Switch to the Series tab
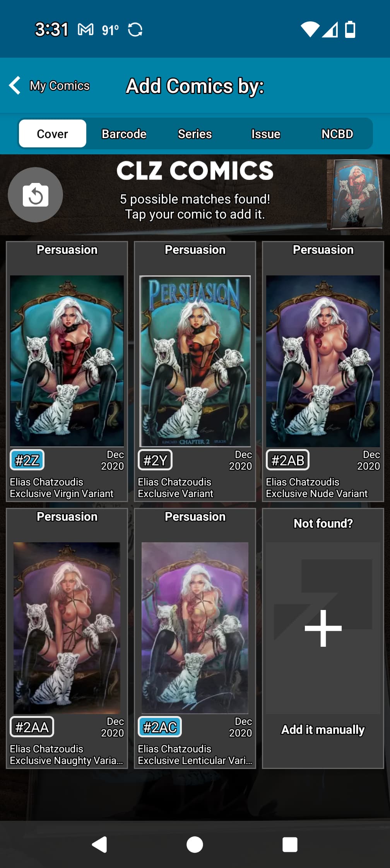Image resolution: width=390 pixels, height=868 pixels. [195, 134]
